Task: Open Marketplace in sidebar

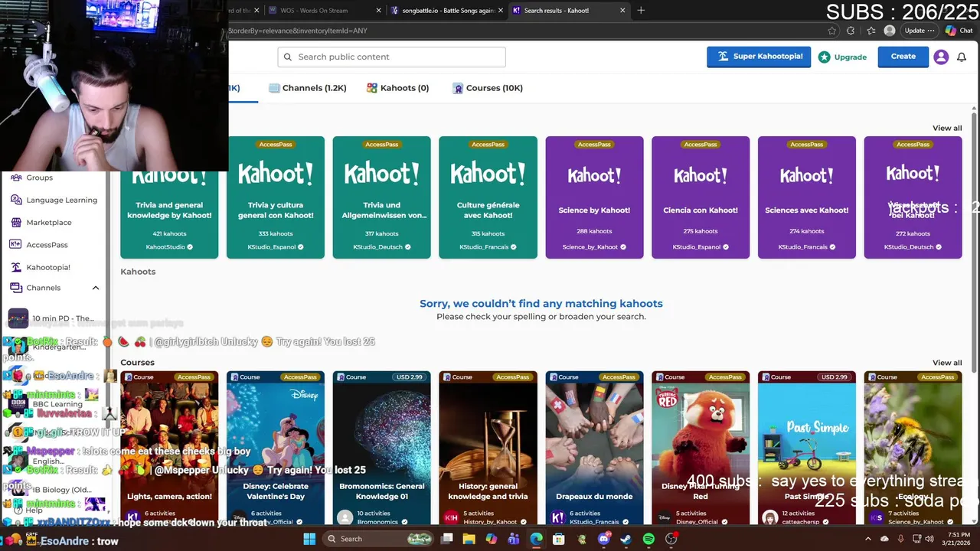Action: (48, 222)
